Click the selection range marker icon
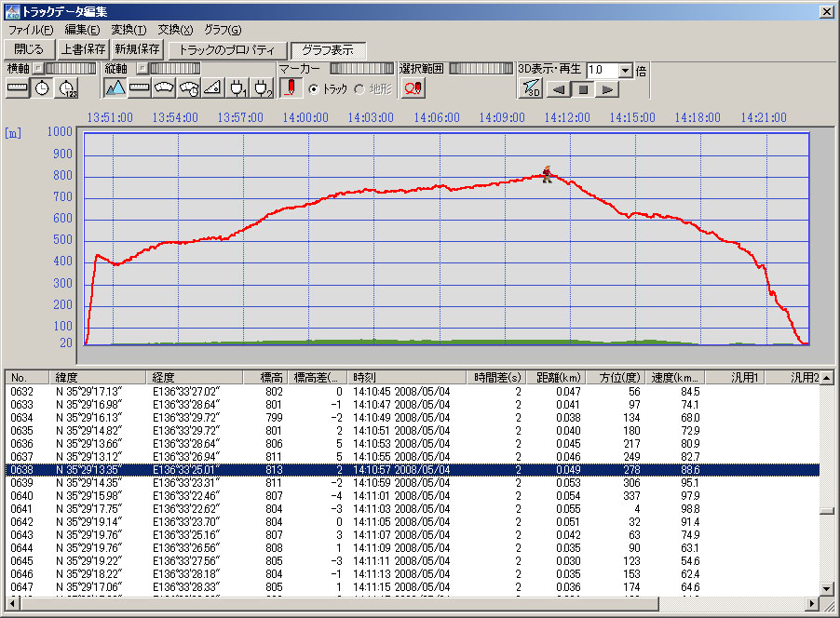This screenshot has height=618, width=840. [413, 88]
